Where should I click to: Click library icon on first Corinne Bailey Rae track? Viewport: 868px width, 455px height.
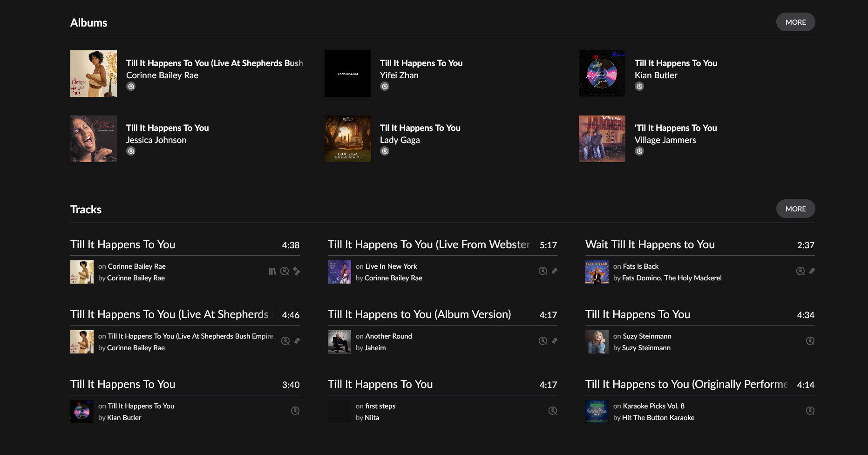coord(272,272)
